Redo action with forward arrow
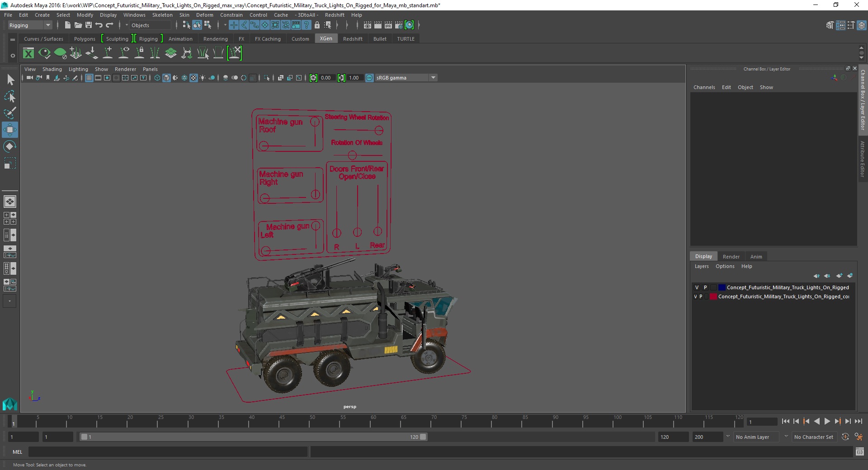The width and height of the screenshot is (868, 470). click(109, 25)
